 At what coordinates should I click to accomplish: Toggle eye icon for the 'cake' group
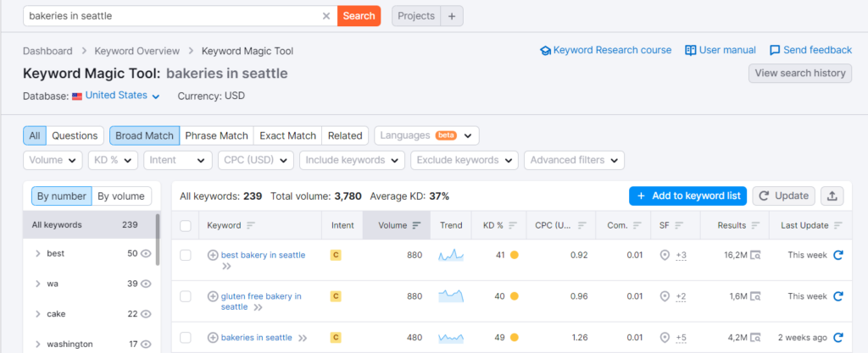pyautogui.click(x=146, y=314)
